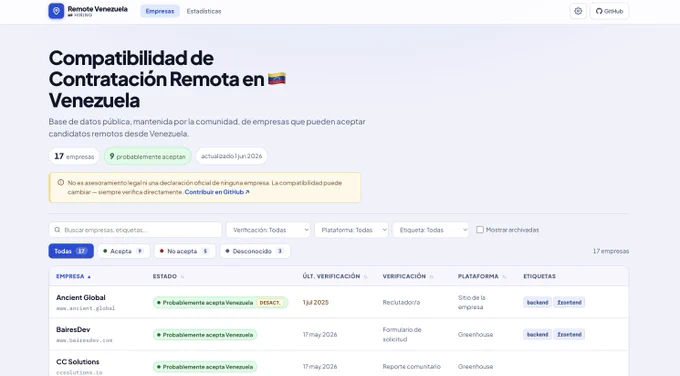Sort by the EMPRESA column header
The width and height of the screenshot is (680, 376).
(73, 276)
